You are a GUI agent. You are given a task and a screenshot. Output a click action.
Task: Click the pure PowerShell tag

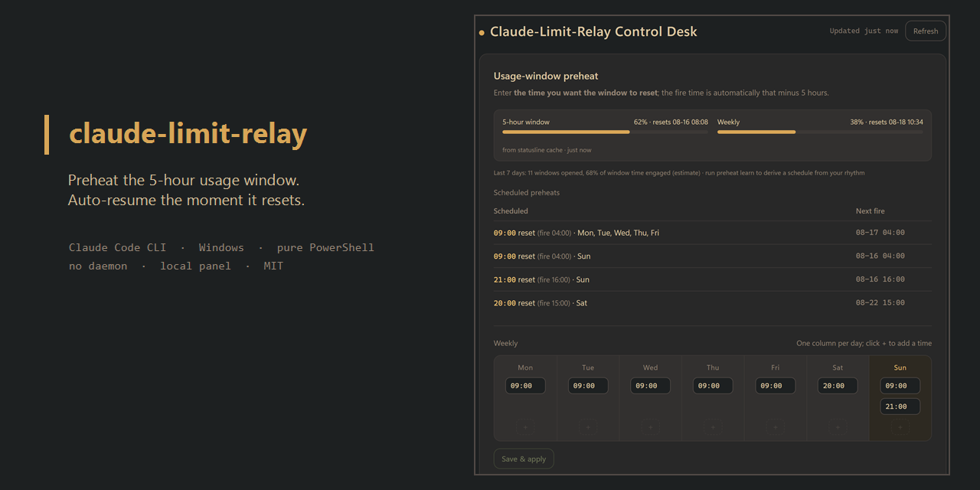(325, 247)
